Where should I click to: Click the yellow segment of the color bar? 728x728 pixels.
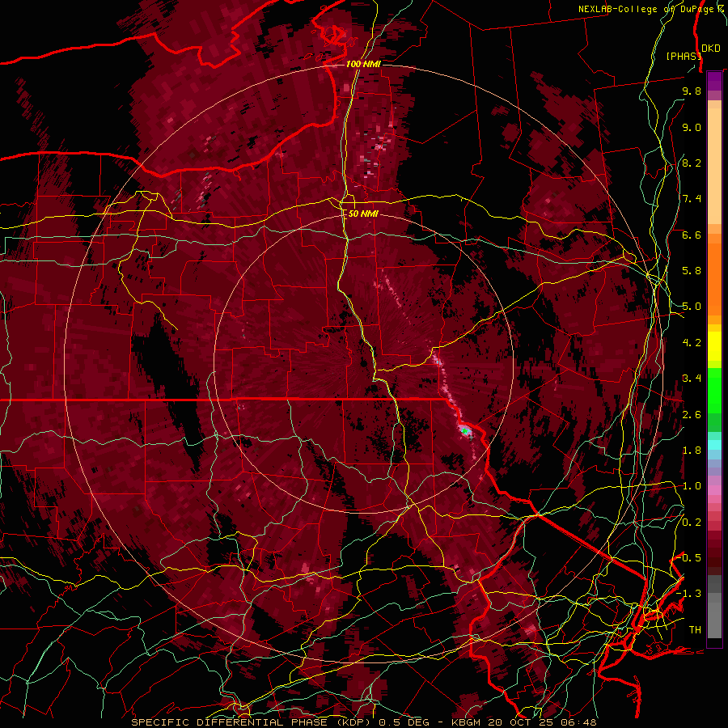coord(714,346)
